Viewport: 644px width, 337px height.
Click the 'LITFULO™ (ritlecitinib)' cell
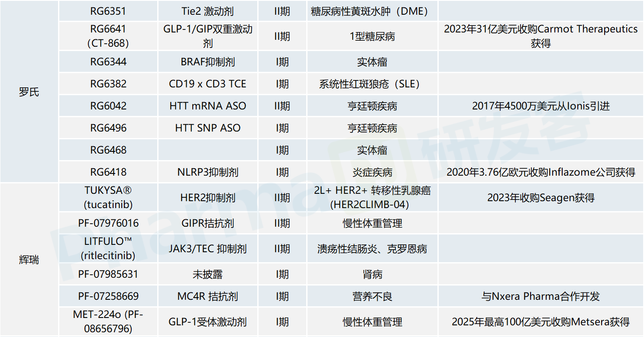pos(108,249)
